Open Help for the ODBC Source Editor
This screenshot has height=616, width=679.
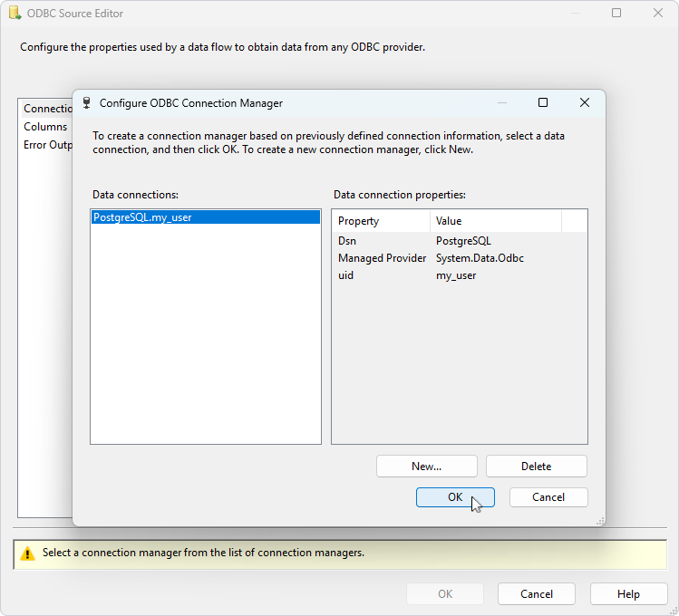(628, 594)
